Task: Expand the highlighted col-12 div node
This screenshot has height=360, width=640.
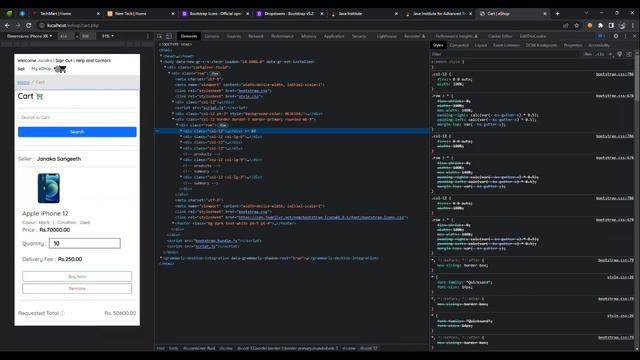Action: pos(181,131)
